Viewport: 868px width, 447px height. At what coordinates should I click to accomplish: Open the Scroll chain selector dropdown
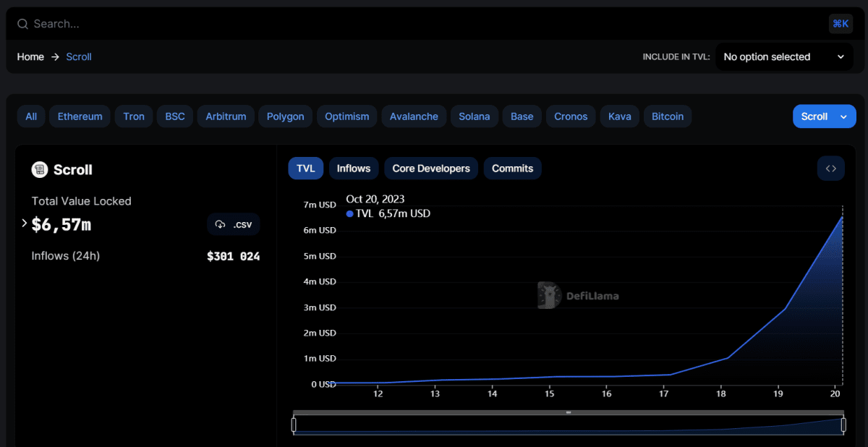(824, 116)
